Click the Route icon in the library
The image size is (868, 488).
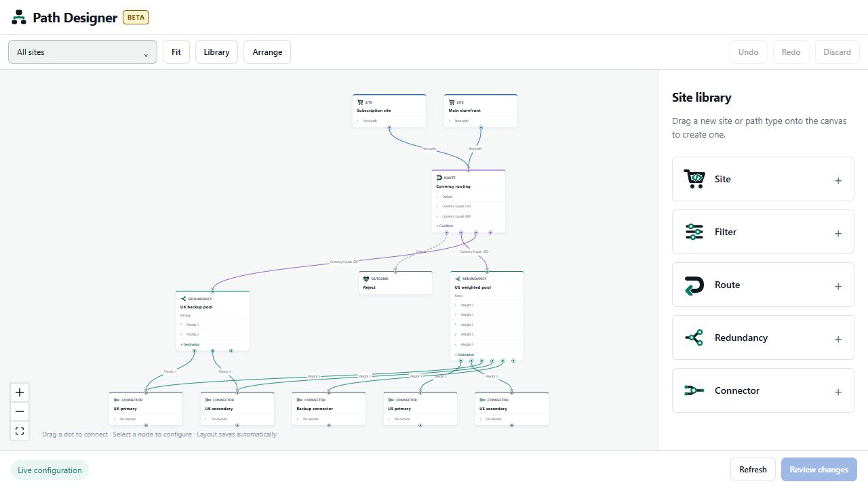pyautogui.click(x=694, y=285)
